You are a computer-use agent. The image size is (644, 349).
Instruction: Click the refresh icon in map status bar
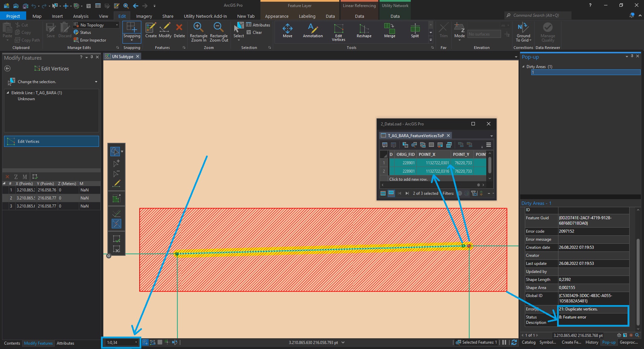coord(514,342)
